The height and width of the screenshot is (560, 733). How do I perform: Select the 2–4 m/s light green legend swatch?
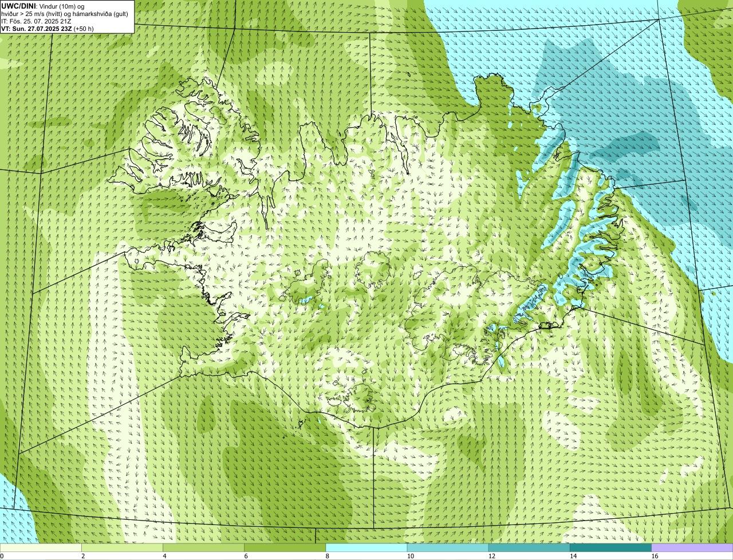[x=122, y=548]
